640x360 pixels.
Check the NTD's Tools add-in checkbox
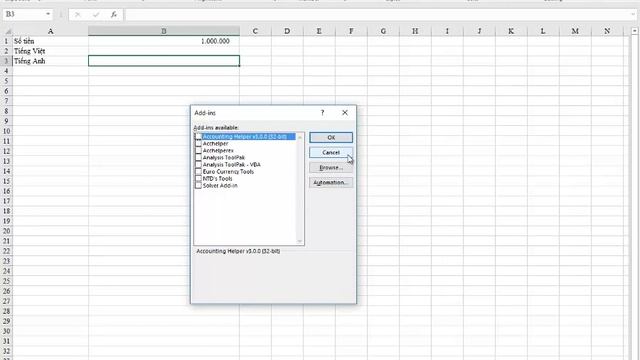click(198, 178)
